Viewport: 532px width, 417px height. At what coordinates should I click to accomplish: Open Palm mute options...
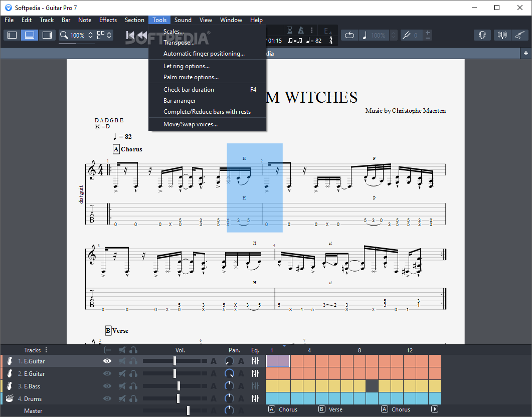(x=207, y=77)
